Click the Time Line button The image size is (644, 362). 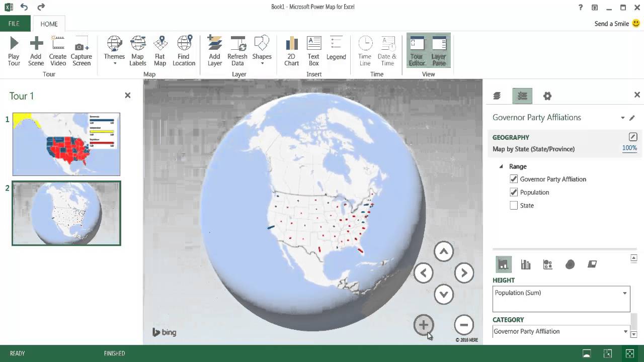coord(365,51)
